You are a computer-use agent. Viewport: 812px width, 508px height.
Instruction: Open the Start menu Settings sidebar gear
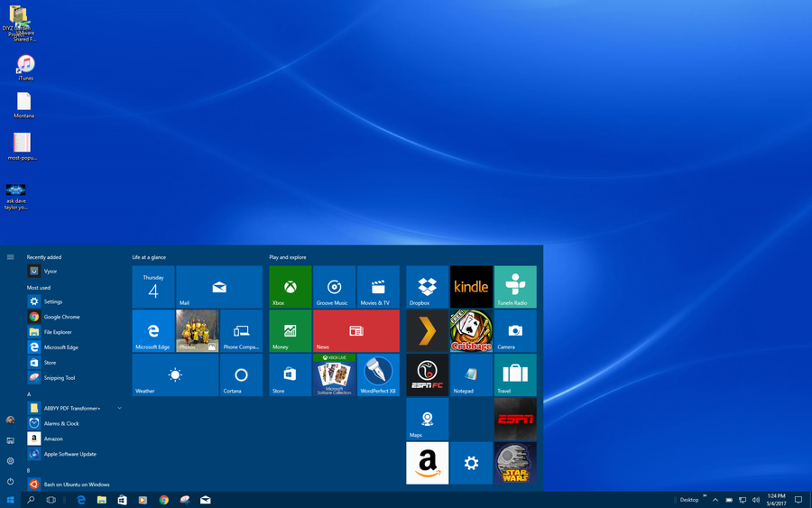[10, 461]
